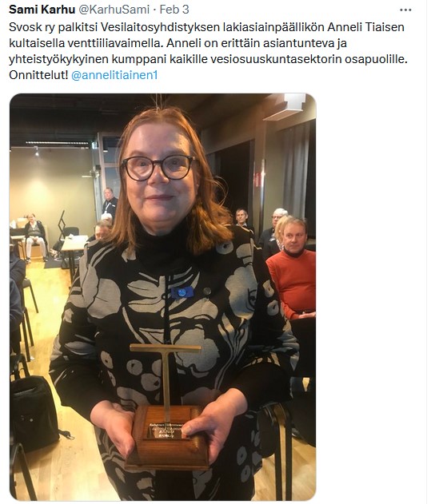The image size is (435, 504).
Task: Click the wooden trophy base with the engraved plaque
Action: point(167,437)
